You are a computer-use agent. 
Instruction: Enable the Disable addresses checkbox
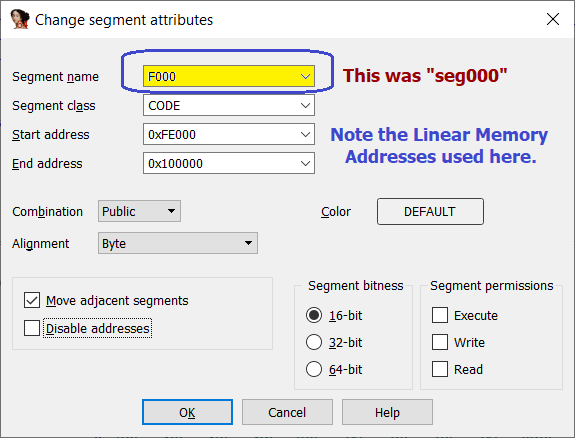click(32, 328)
